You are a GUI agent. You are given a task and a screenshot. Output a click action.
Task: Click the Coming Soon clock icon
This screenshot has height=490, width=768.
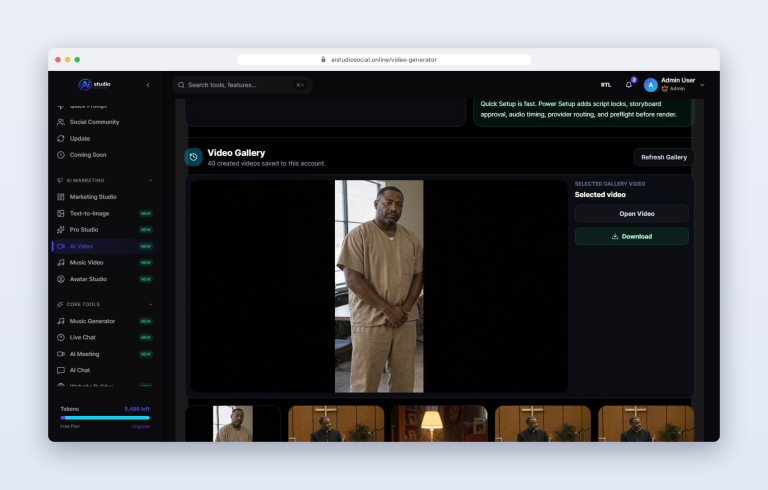click(61, 155)
